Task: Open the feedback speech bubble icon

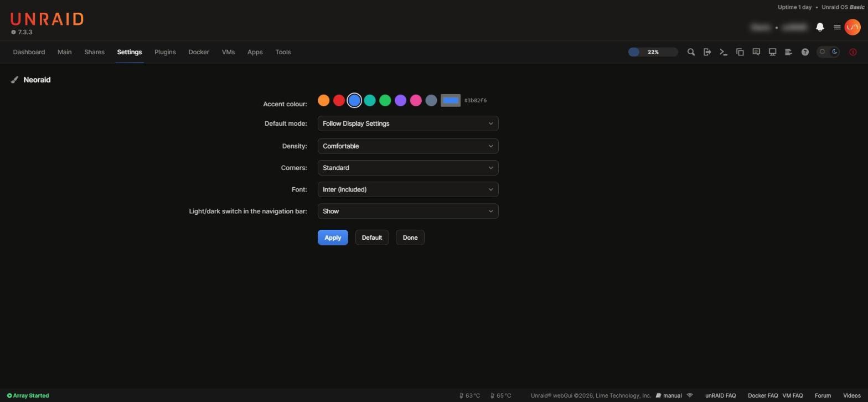Action: click(x=756, y=52)
